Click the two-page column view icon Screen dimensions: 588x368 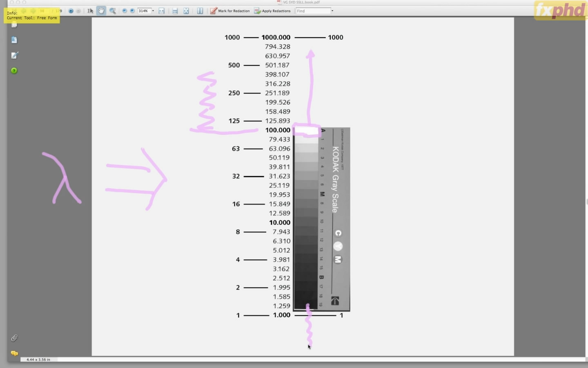click(x=200, y=11)
